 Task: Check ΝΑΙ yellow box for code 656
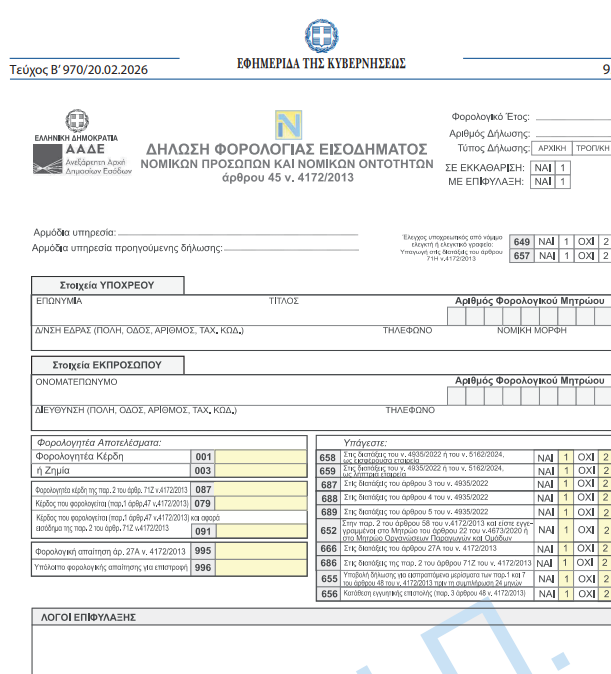[x=567, y=593]
